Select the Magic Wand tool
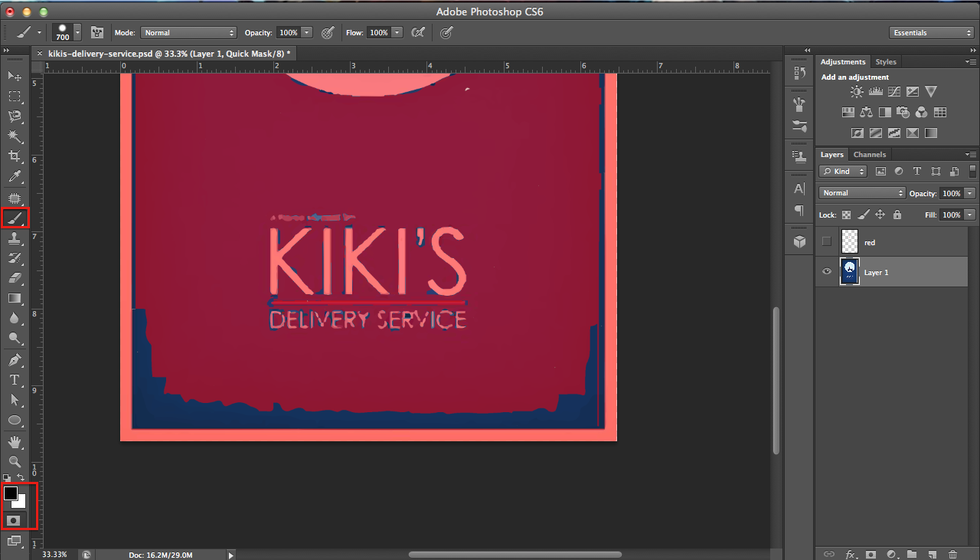The height and width of the screenshot is (560, 980). click(x=15, y=136)
